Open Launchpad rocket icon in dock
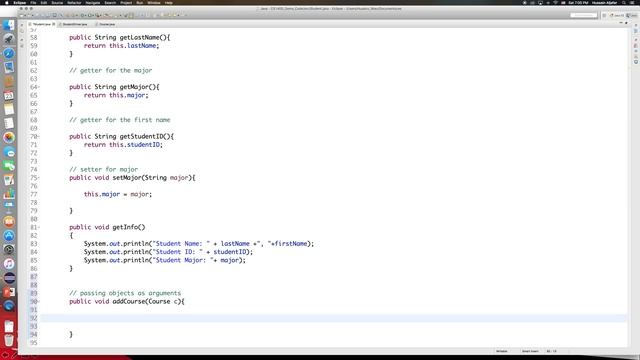The height and width of the screenshot is (360, 640). pos(9,39)
